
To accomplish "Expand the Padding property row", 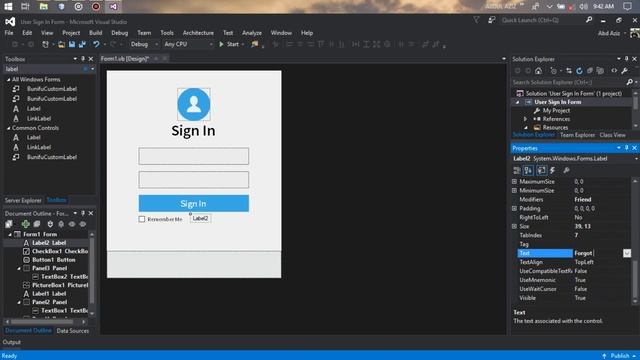I will pos(514,208).
